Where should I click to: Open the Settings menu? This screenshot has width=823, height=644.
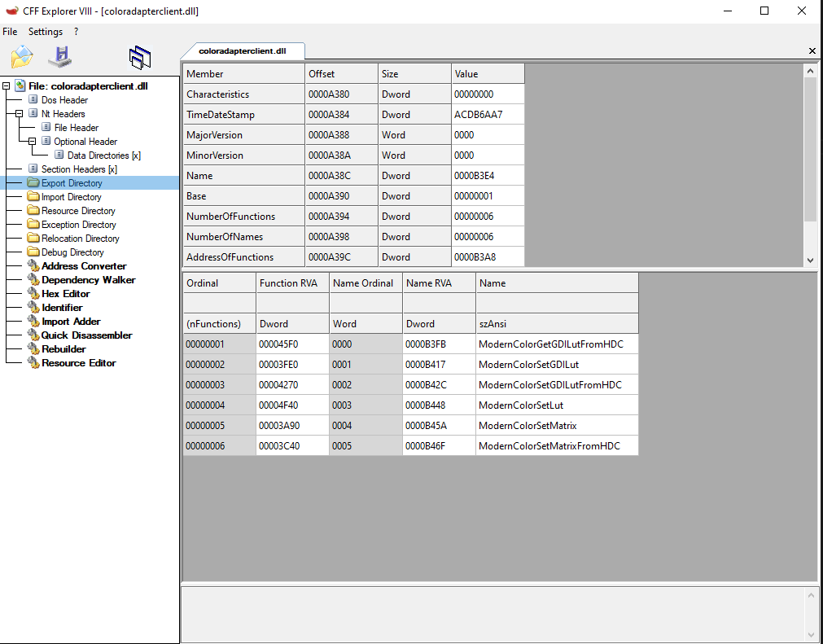click(45, 31)
